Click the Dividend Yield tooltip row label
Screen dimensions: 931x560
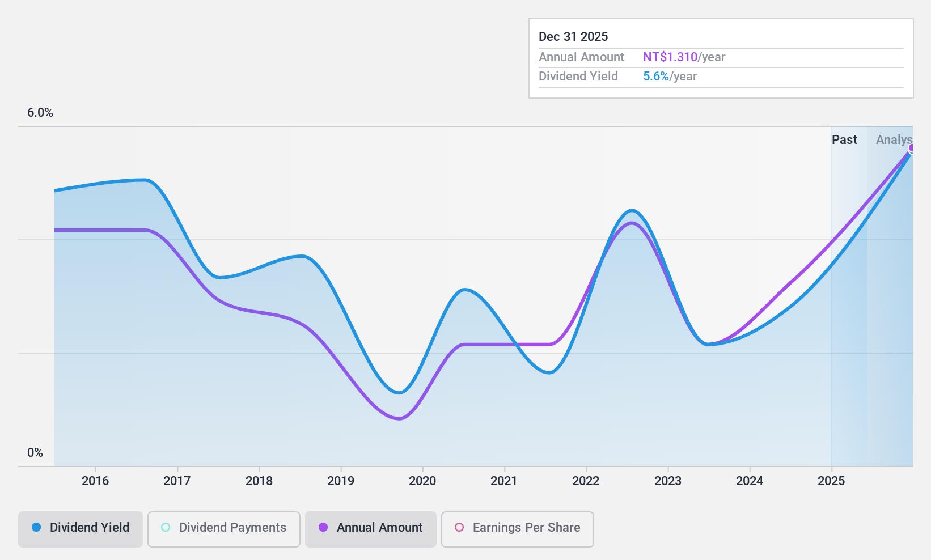click(x=578, y=76)
